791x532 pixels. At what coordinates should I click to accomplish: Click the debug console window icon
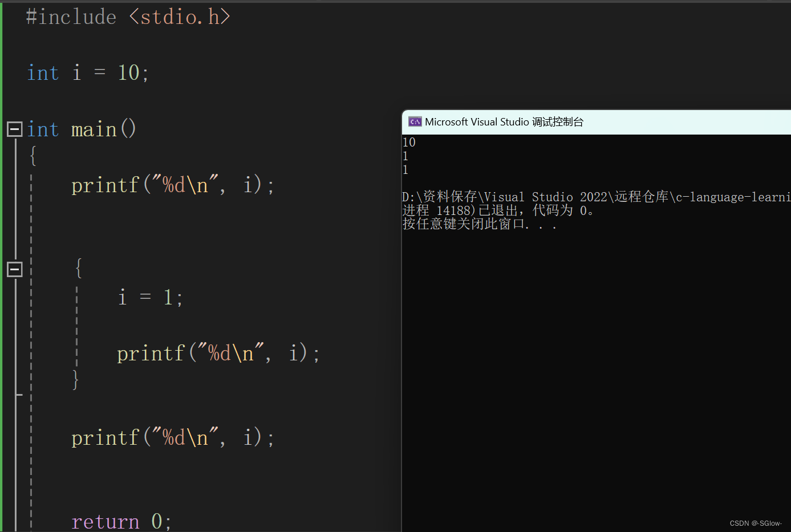tap(415, 121)
